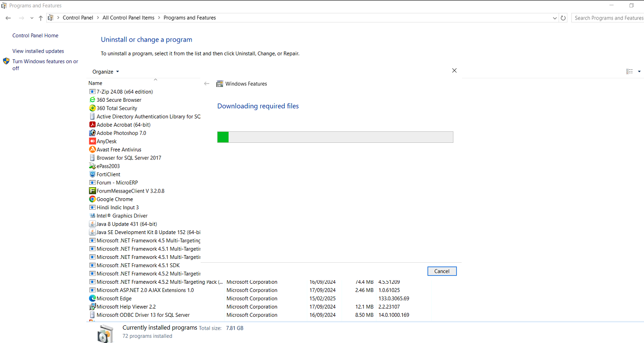Click the 72 programs installed status text
Screen dimensions: 644x343
[x=148, y=336]
